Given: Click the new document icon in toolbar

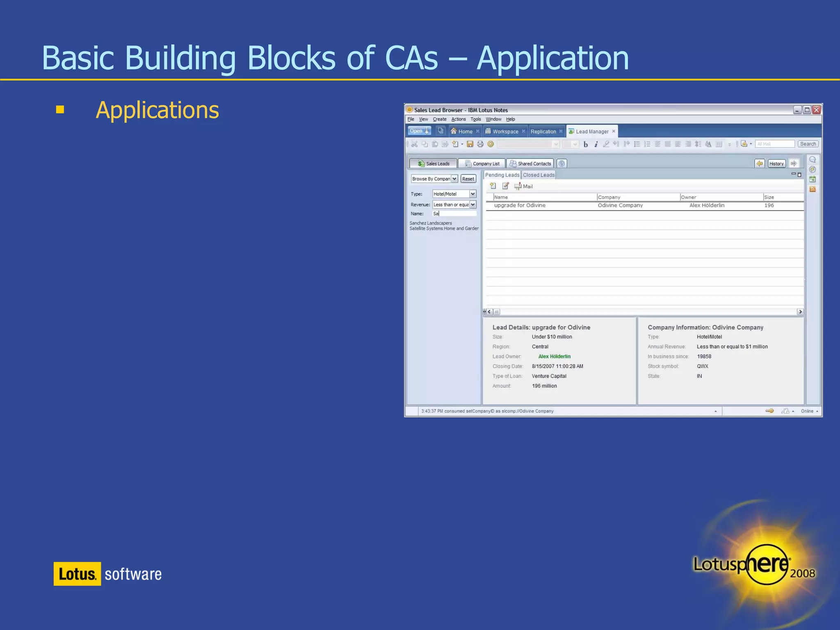Looking at the screenshot, I should pyautogui.click(x=455, y=144).
